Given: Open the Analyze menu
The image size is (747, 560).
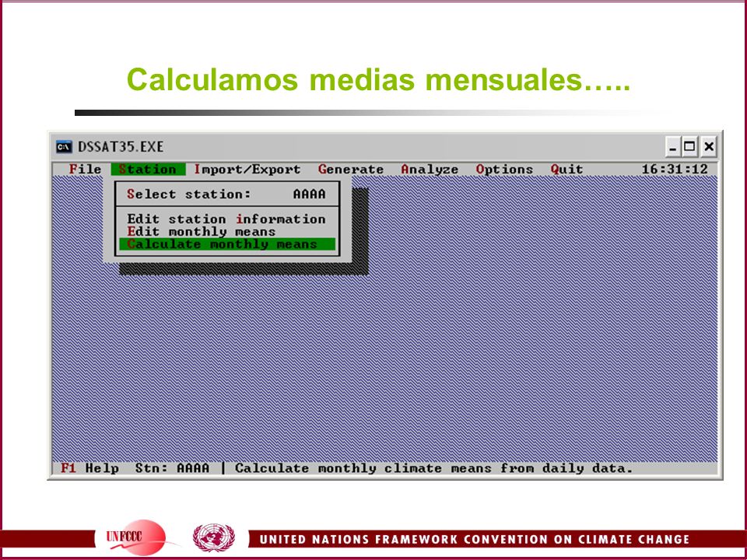Looking at the screenshot, I should 430,170.
